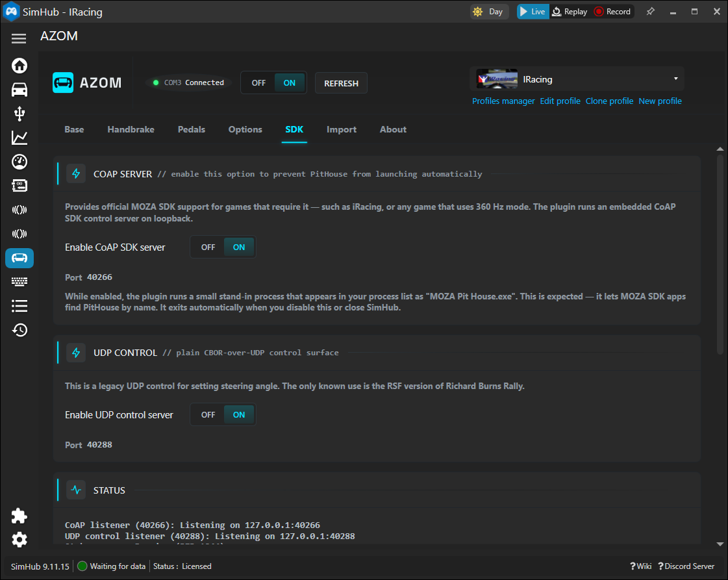Click the AZOM logo icon
Viewport: 728px width, 580px height.
pos(63,82)
